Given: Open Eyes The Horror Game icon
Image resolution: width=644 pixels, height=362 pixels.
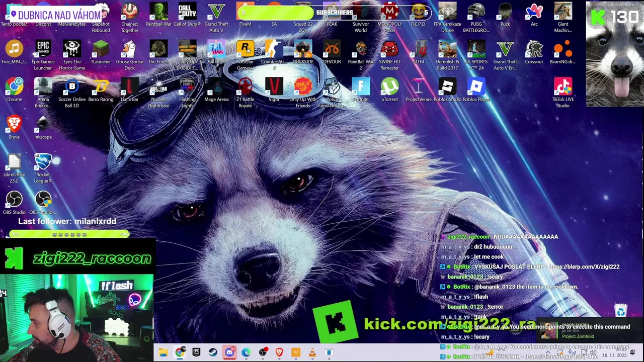Looking at the screenshot, I should tap(72, 55).
